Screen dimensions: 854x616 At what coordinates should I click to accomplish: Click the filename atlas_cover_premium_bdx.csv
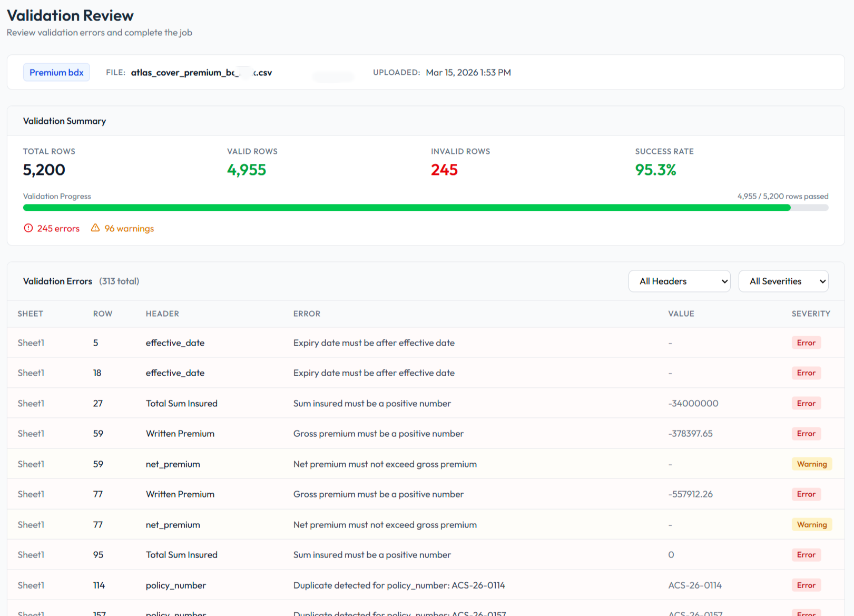click(202, 72)
